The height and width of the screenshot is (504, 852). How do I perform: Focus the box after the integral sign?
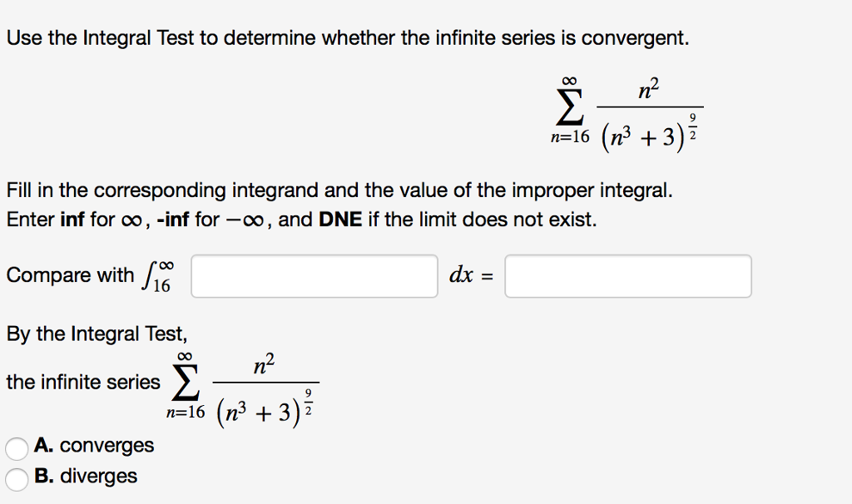pos(314,276)
